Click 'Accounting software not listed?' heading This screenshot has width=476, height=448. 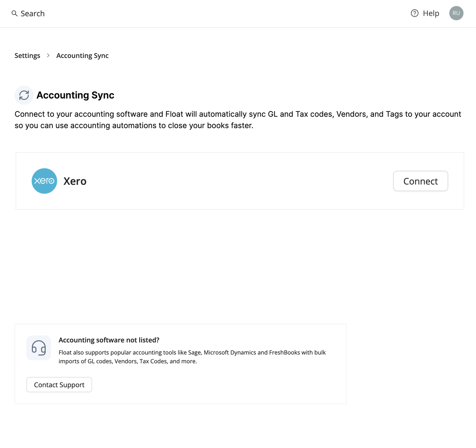(109, 340)
